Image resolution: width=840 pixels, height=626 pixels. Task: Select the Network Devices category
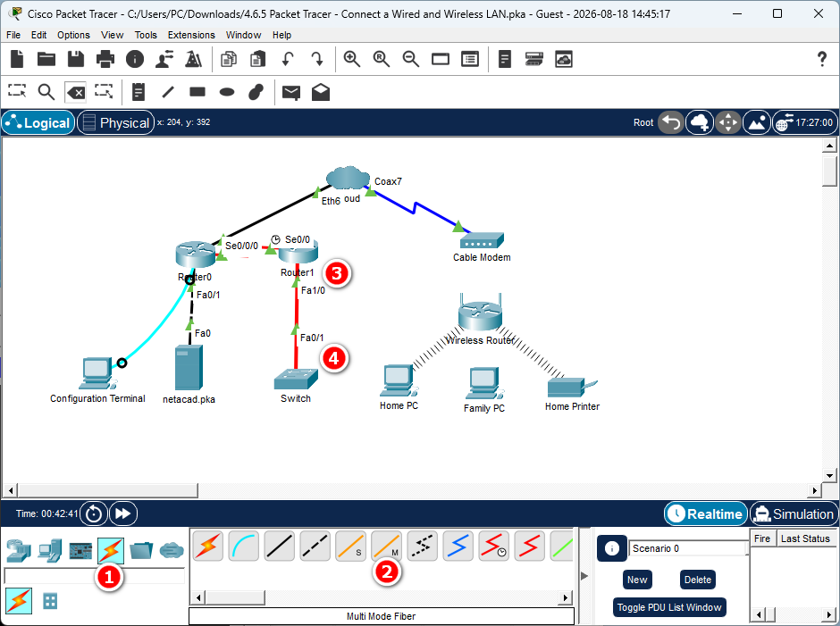(x=19, y=550)
